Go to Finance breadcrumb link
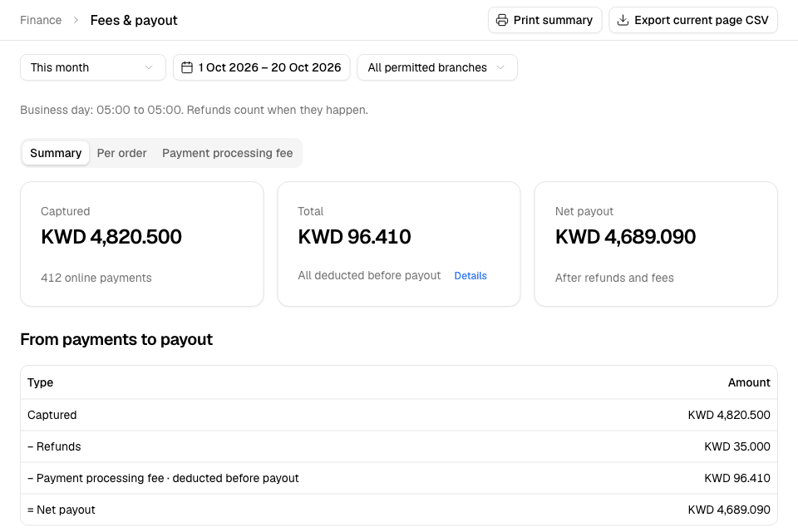This screenshot has height=532, width=798. tap(41, 20)
